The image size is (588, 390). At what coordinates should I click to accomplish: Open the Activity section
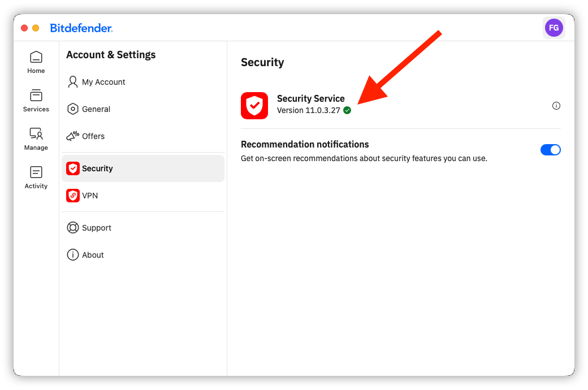pyautogui.click(x=36, y=177)
